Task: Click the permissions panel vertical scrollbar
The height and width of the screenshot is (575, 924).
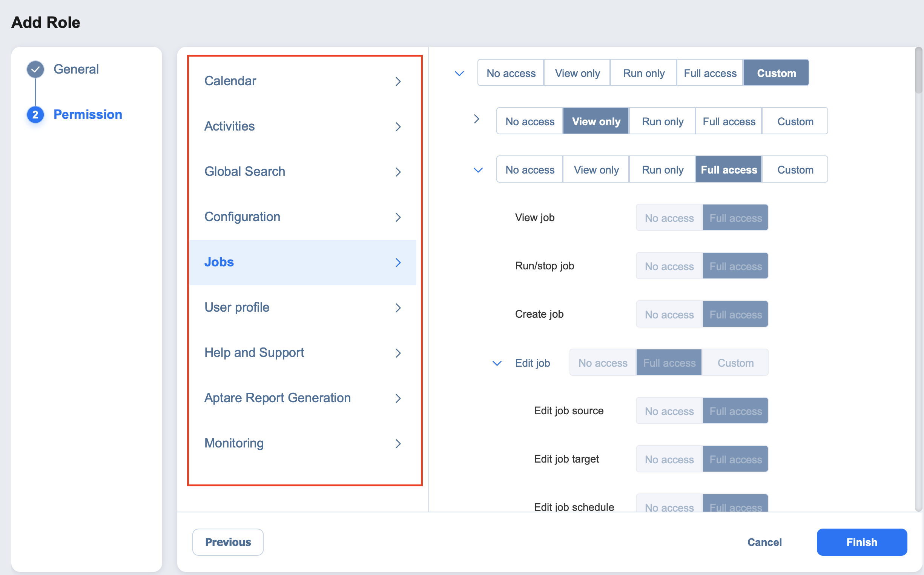Action: 918,70
